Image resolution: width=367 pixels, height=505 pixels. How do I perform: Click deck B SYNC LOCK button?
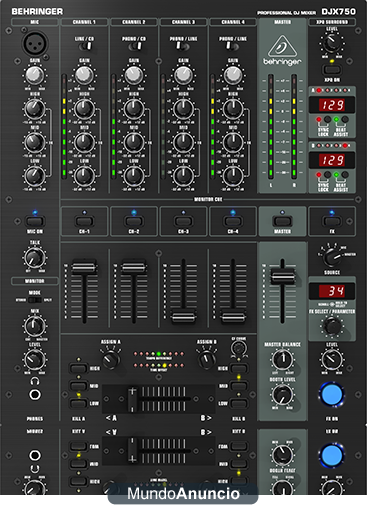[x=327, y=174]
